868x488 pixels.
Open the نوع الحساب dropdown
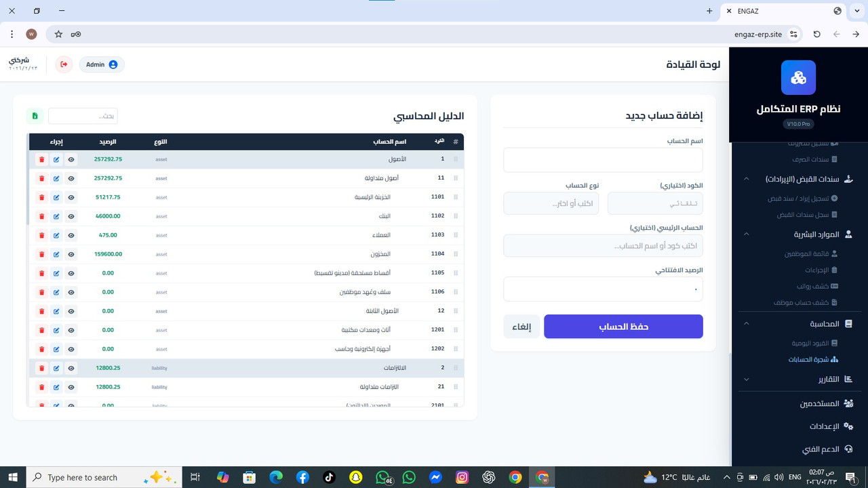coord(551,203)
